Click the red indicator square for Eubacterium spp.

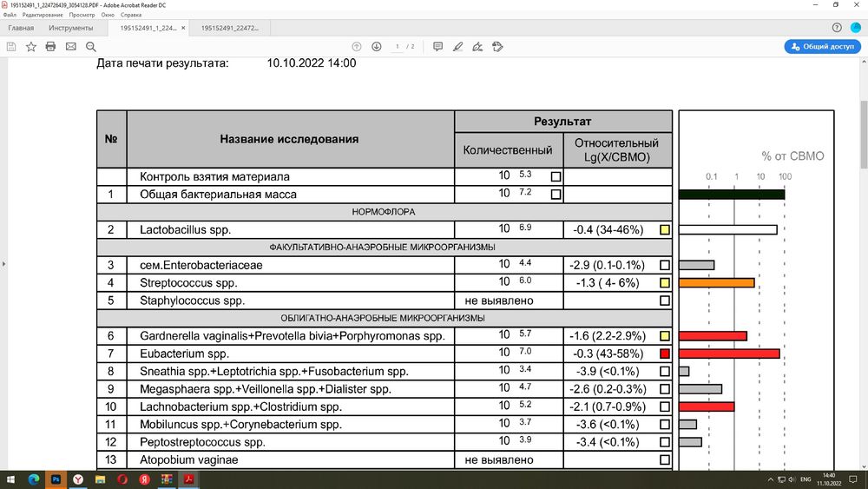665,354
